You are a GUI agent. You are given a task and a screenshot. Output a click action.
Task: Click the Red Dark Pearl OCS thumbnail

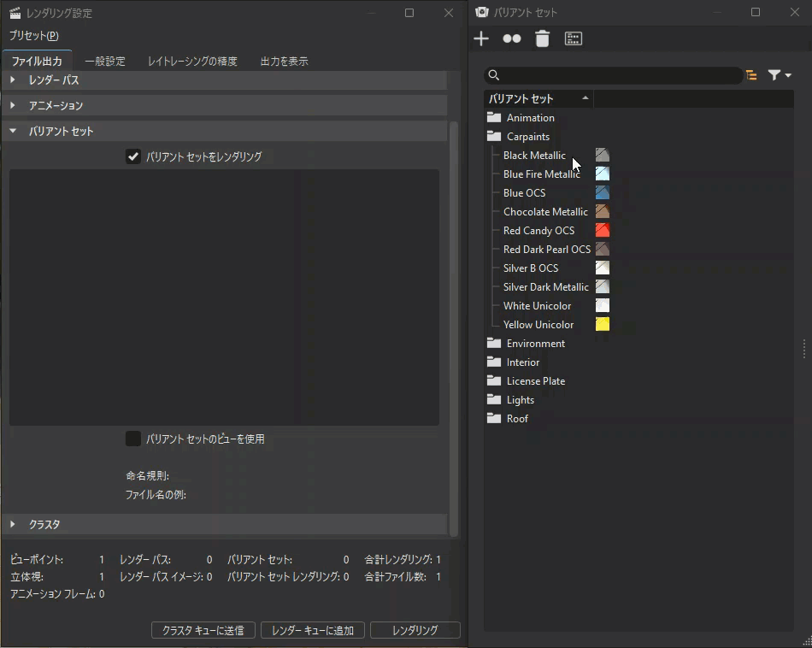point(603,249)
